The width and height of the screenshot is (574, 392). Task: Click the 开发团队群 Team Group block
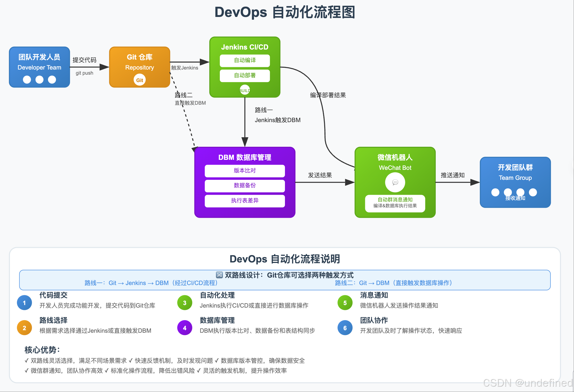(515, 182)
